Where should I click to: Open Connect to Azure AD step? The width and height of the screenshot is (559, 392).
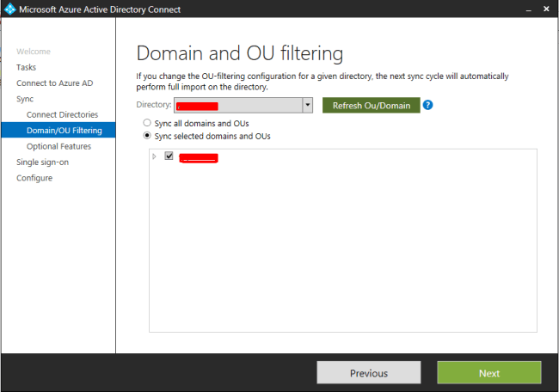(54, 83)
